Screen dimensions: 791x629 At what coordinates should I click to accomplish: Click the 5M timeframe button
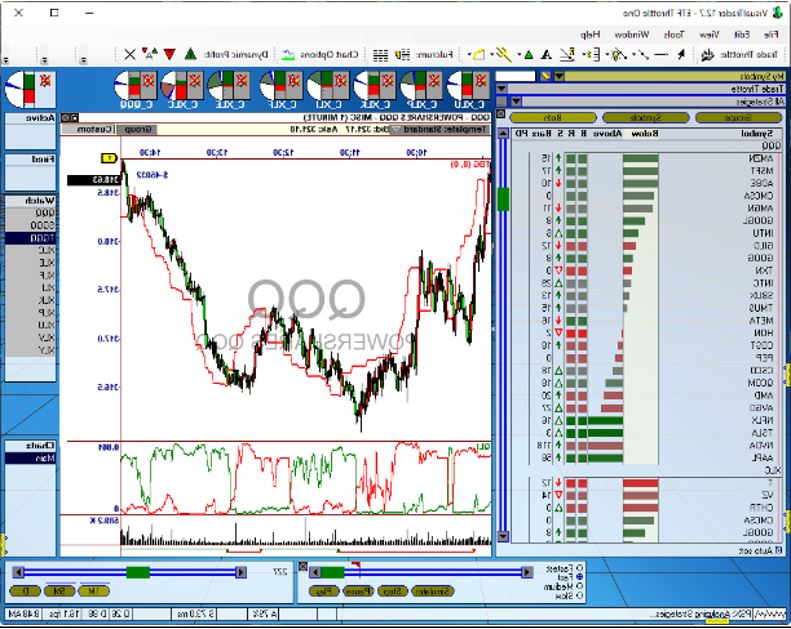[60, 591]
